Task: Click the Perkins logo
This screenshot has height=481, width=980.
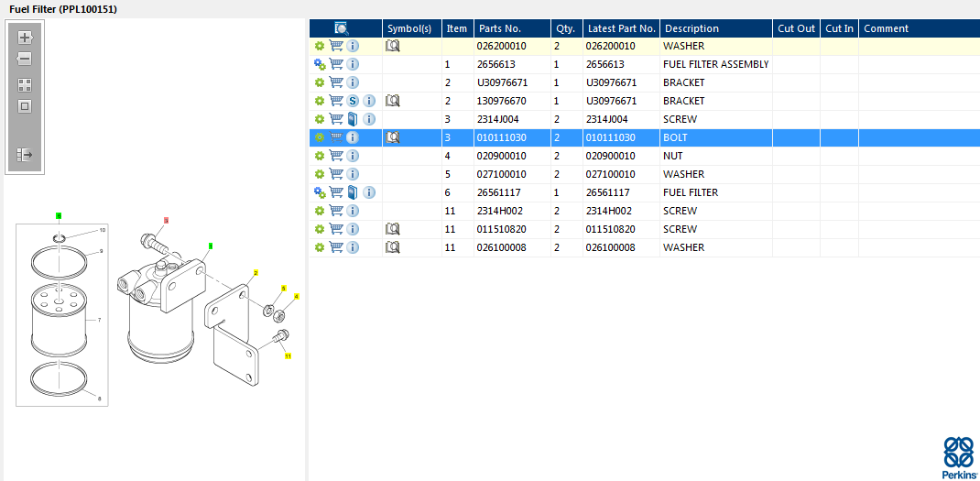Action: (959, 458)
